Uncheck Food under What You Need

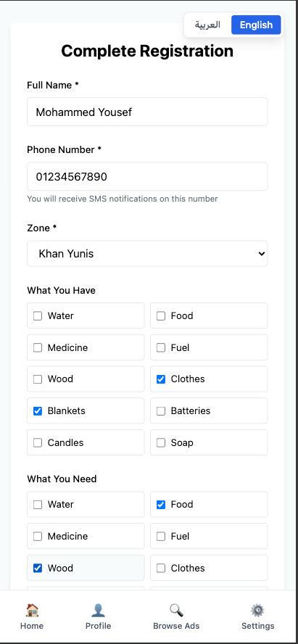coord(161,504)
